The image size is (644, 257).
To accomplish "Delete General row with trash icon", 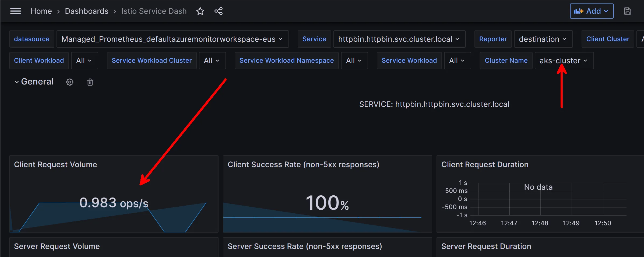I will click(90, 82).
